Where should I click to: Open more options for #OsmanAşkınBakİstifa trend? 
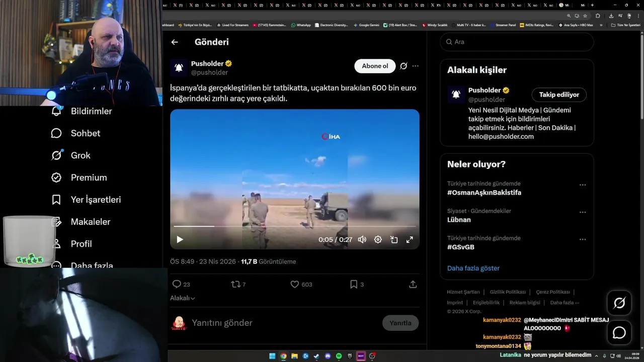583,185
